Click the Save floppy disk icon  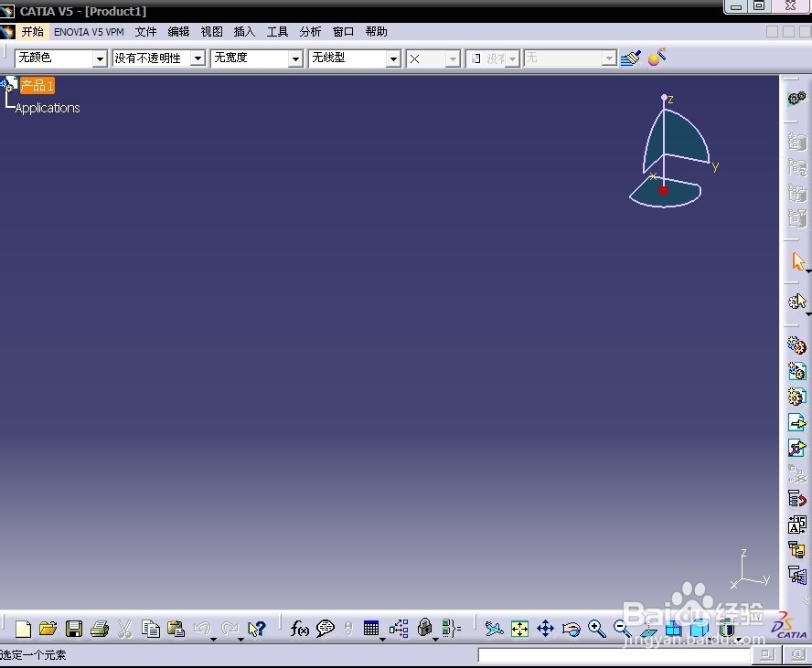(74, 630)
